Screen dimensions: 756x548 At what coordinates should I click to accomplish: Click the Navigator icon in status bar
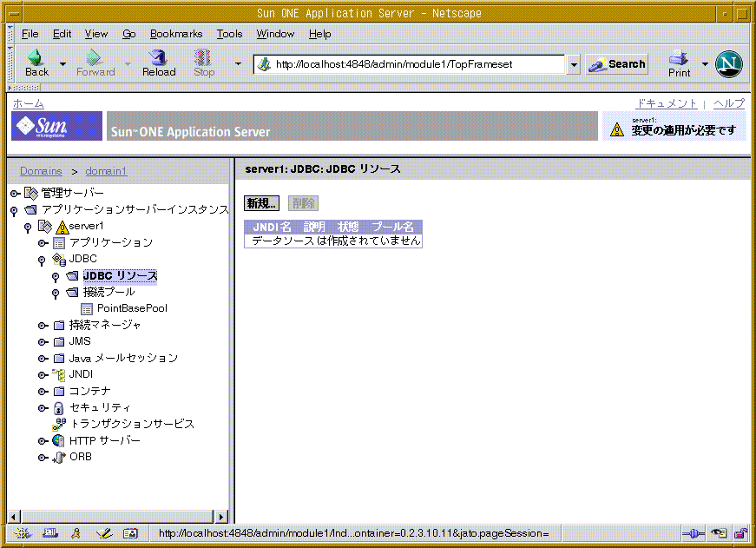click(23, 533)
